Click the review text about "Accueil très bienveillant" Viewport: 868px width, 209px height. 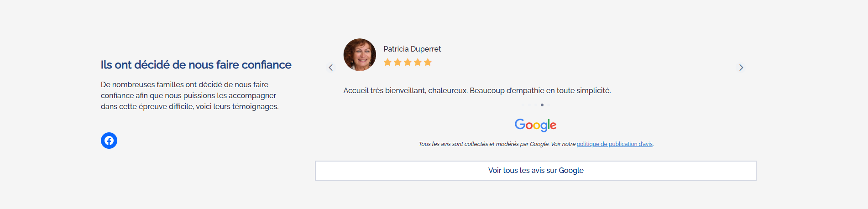477,90
